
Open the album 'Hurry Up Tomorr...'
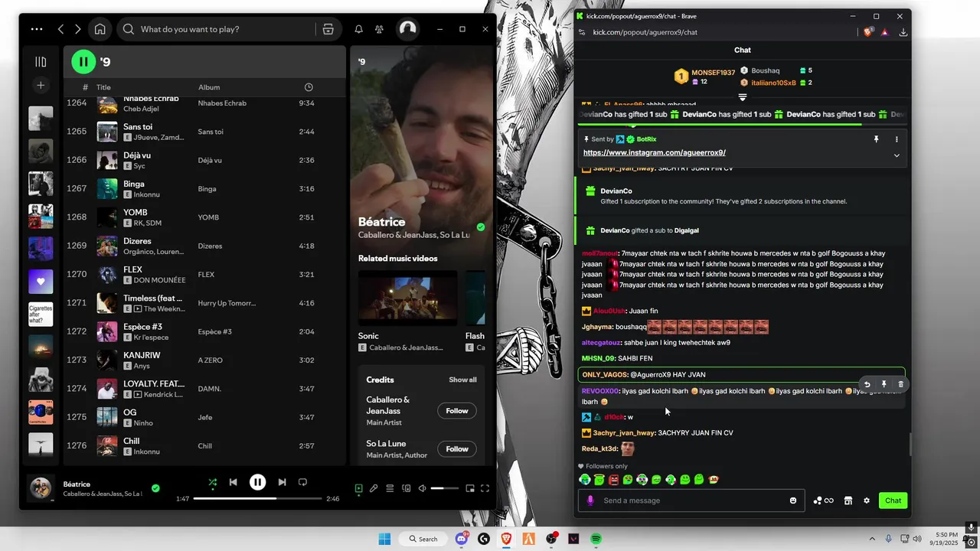(x=227, y=303)
